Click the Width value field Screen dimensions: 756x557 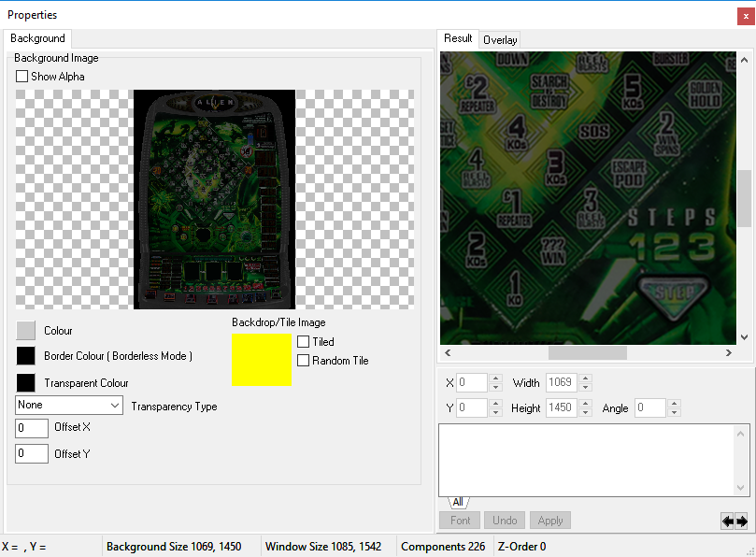pyautogui.click(x=562, y=382)
